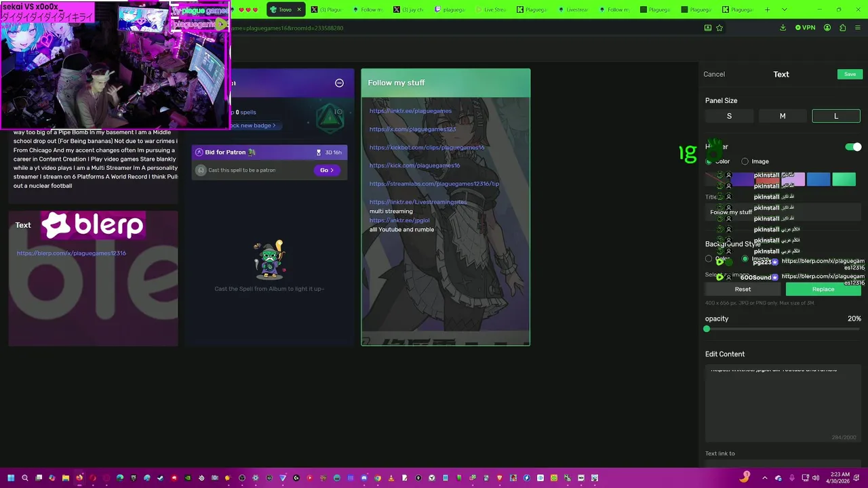
Task: Select the Header Color radio button
Action: pyautogui.click(x=709, y=161)
